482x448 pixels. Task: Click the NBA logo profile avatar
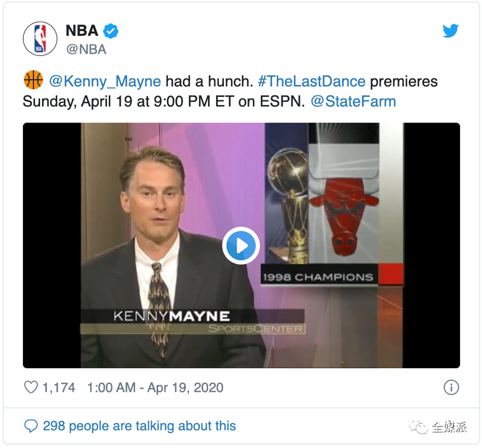[x=40, y=39]
